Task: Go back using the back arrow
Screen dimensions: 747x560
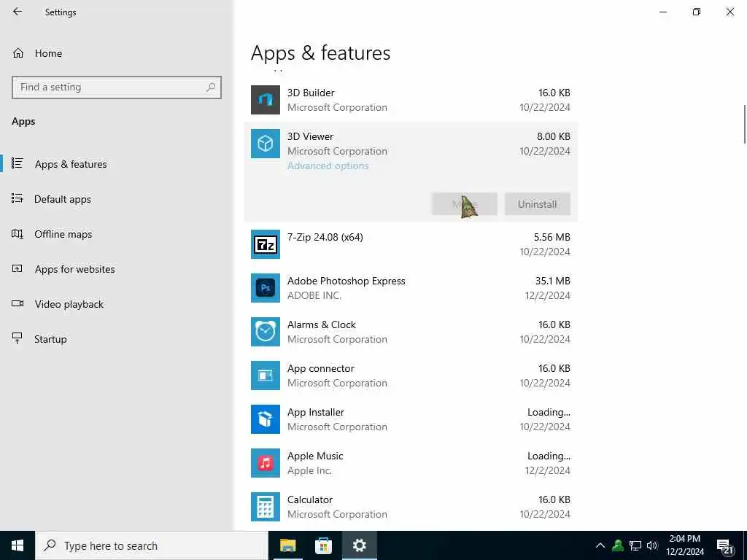Action: click(x=18, y=12)
